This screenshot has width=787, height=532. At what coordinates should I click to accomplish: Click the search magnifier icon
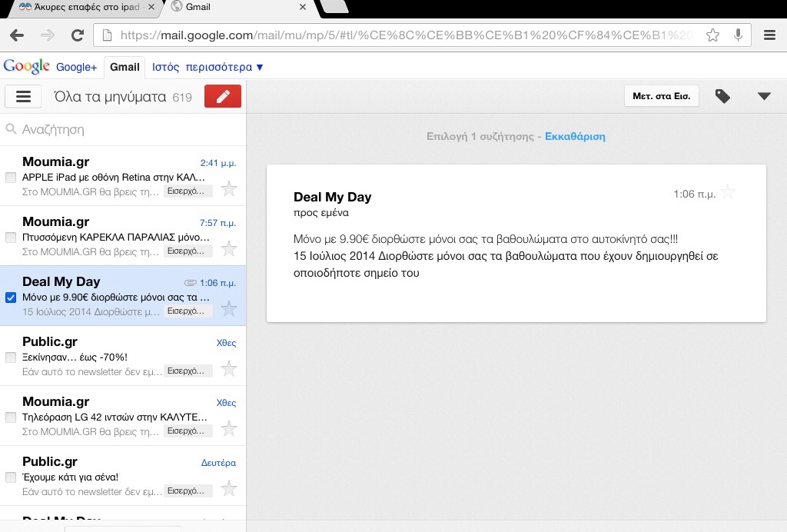tap(11, 129)
